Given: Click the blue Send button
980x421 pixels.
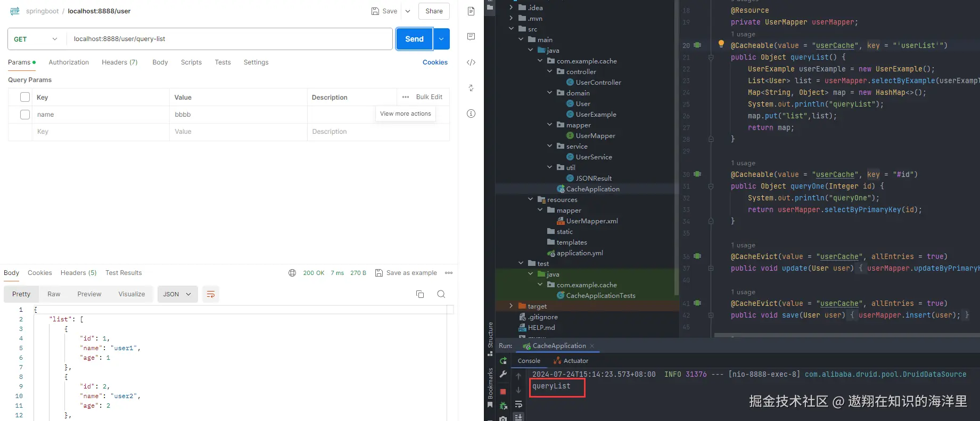Looking at the screenshot, I should click(414, 39).
